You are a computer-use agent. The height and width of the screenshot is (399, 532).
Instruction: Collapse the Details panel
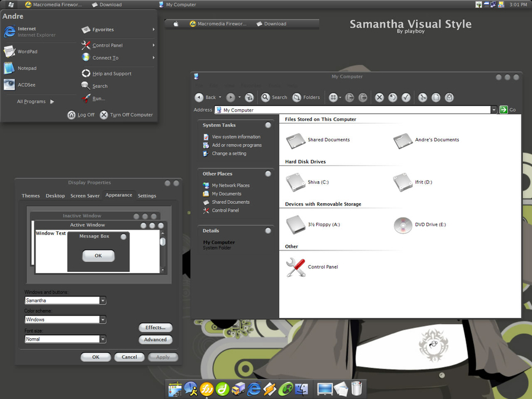(268, 231)
